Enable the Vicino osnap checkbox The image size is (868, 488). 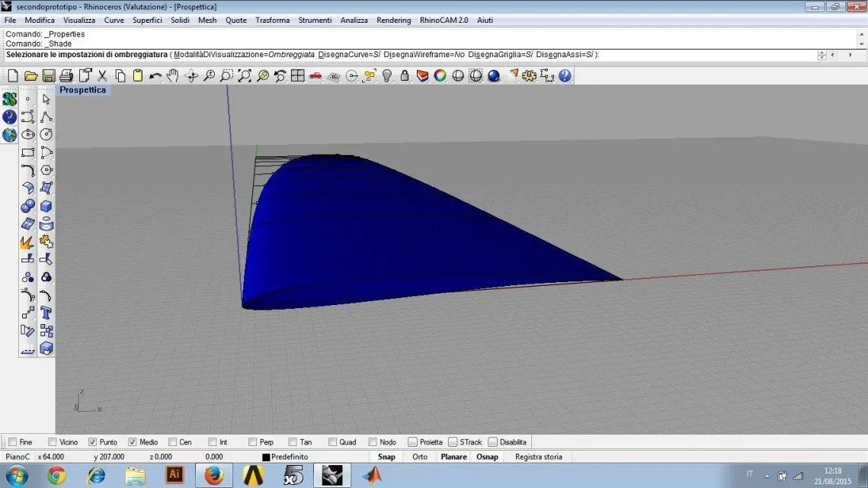pos(53,442)
